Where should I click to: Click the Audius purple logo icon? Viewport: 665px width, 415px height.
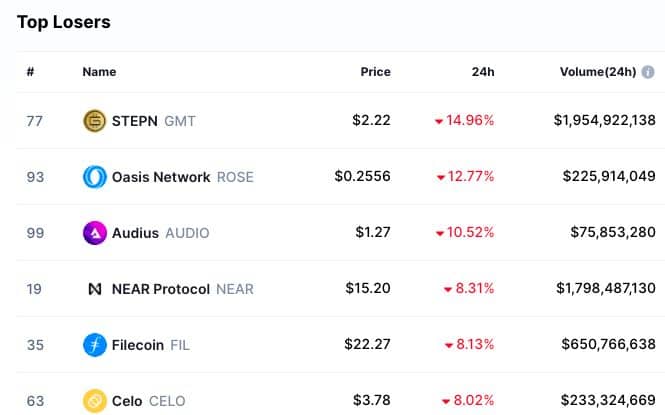click(95, 233)
